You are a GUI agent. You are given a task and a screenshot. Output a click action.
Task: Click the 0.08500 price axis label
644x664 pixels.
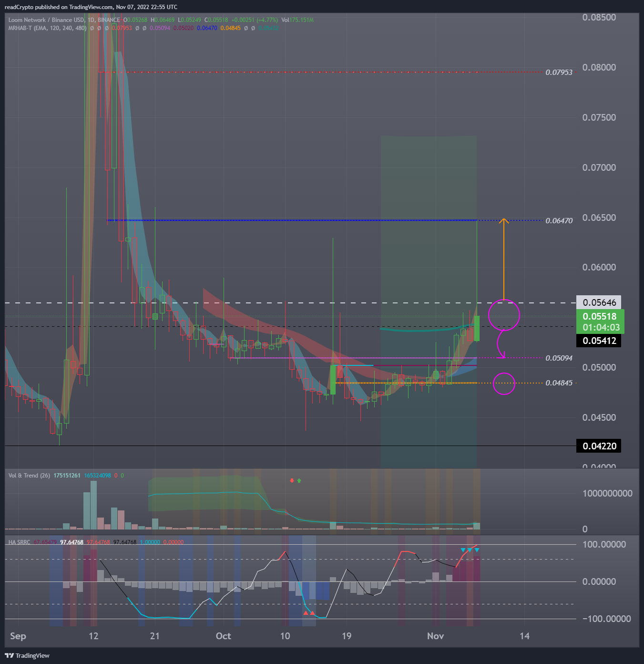click(x=599, y=17)
